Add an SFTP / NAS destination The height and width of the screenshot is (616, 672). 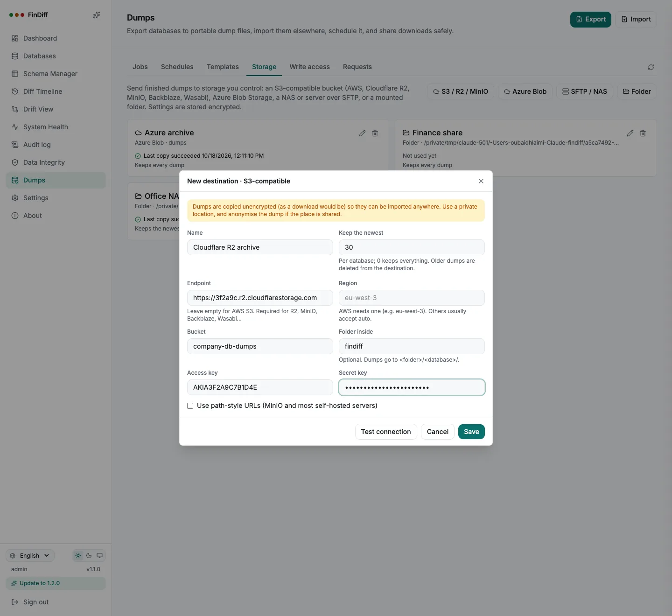click(x=585, y=91)
